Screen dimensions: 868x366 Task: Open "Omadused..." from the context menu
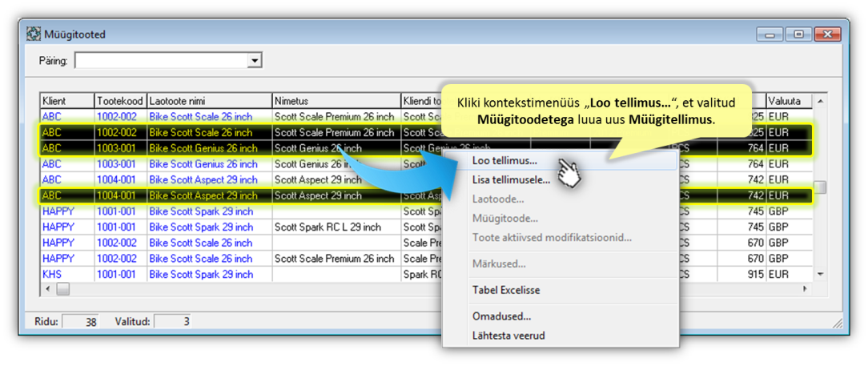501,316
